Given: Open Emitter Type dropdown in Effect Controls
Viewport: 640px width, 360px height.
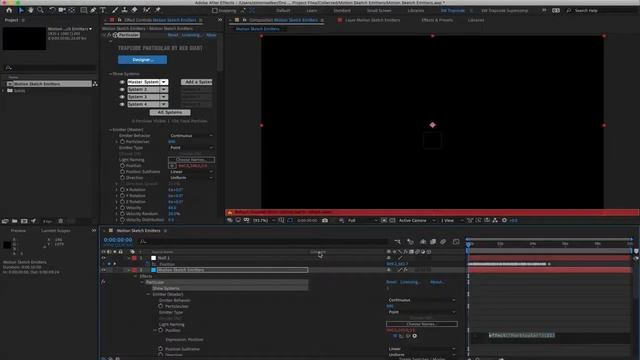Looking at the screenshot, I should [x=191, y=148].
